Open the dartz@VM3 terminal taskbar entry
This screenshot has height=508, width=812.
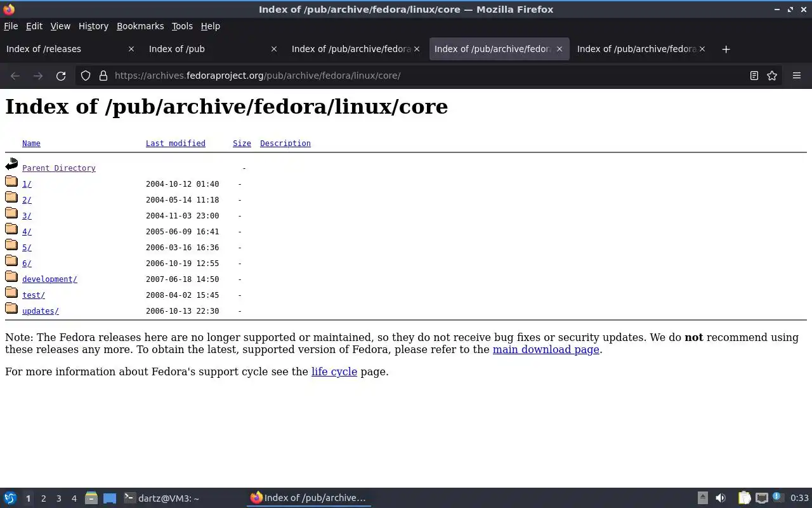click(183, 498)
